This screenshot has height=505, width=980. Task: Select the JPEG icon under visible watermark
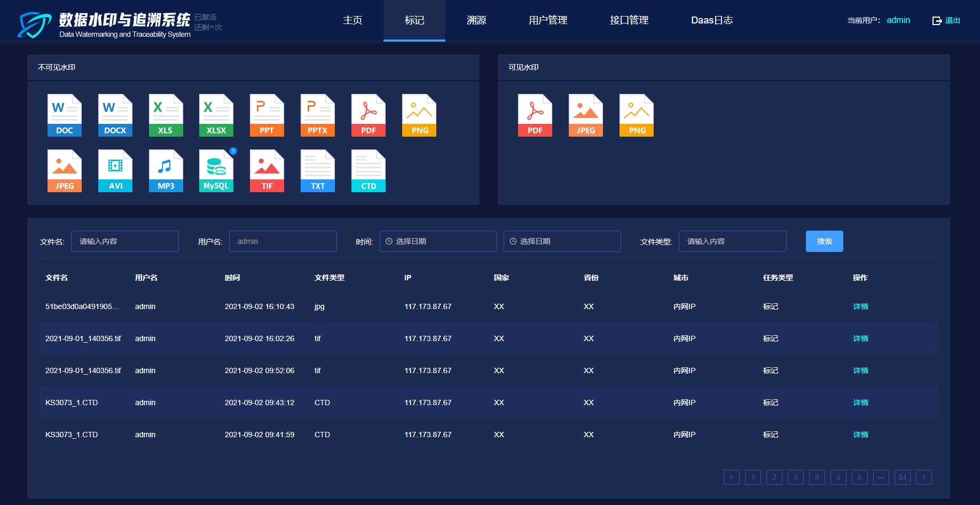tap(585, 115)
